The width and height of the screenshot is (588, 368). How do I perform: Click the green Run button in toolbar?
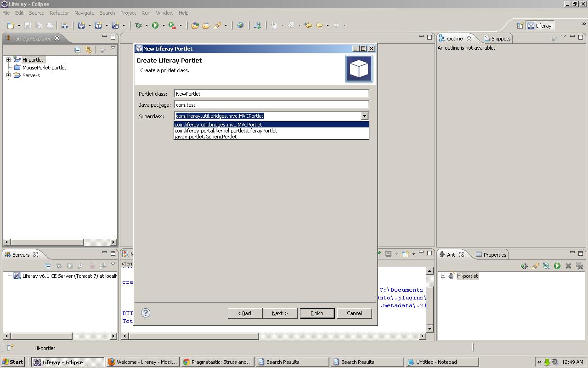(x=155, y=25)
